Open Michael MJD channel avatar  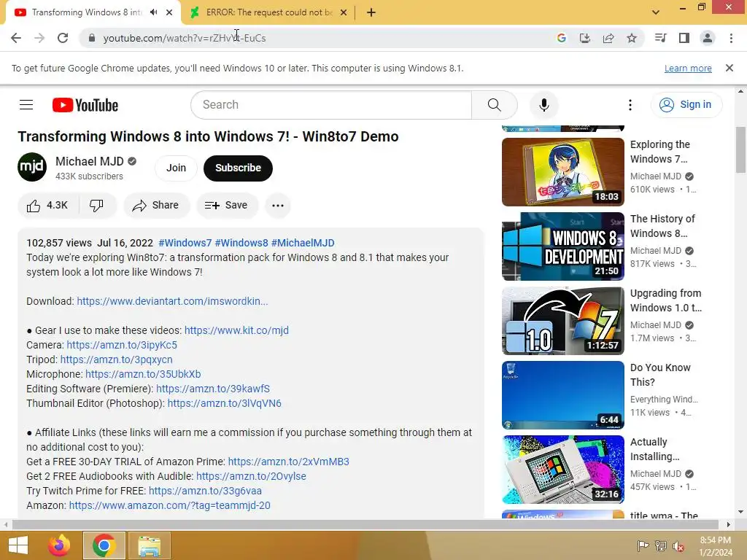pyautogui.click(x=32, y=167)
